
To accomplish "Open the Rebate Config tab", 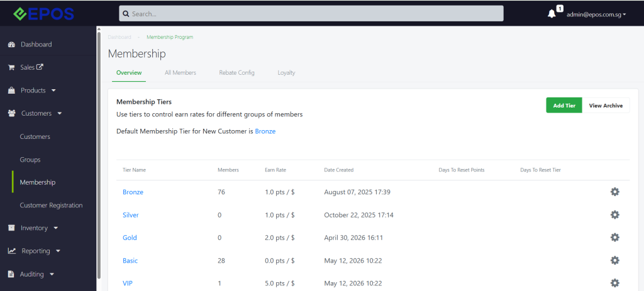I will point(236,73).
